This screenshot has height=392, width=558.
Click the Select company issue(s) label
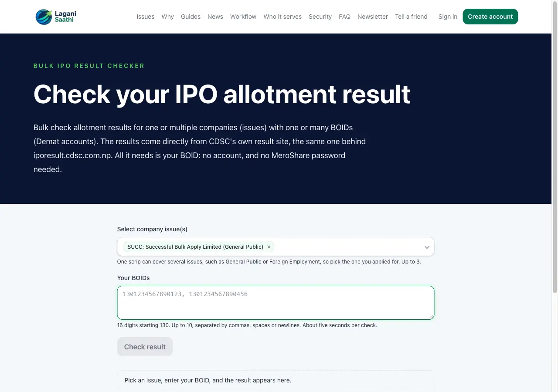click(152, 229)
